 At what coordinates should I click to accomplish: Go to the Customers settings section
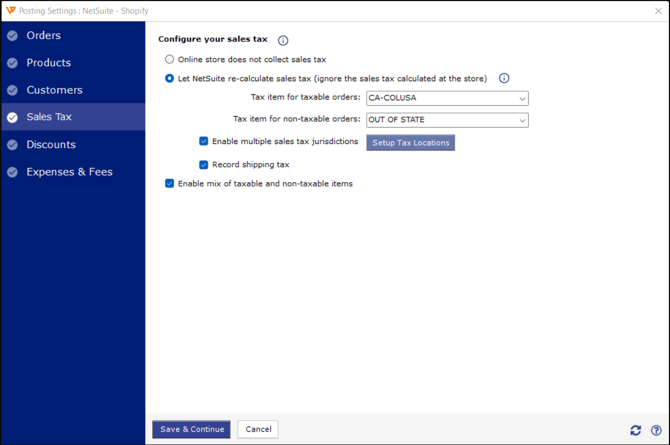pos(54,90)
